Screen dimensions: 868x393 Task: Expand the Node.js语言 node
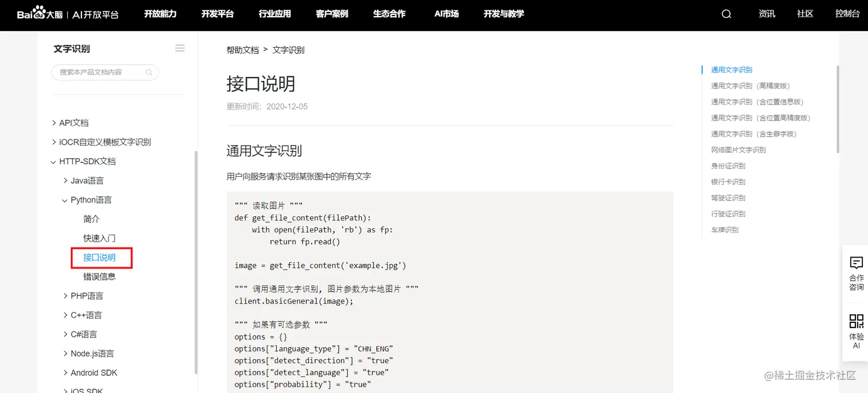(65, 353)
